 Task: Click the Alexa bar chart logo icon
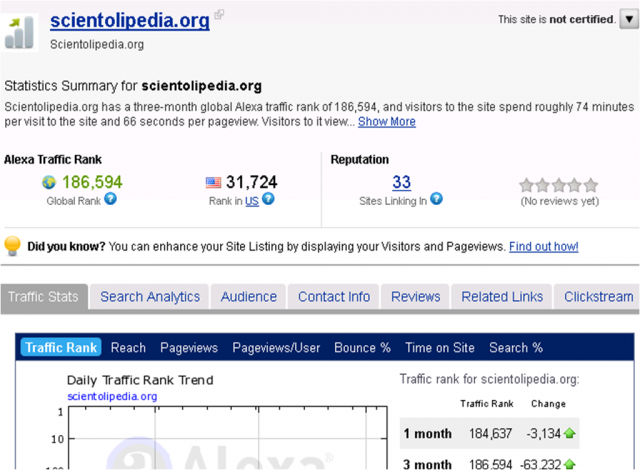pyautogui.click(x=21, y=31)
